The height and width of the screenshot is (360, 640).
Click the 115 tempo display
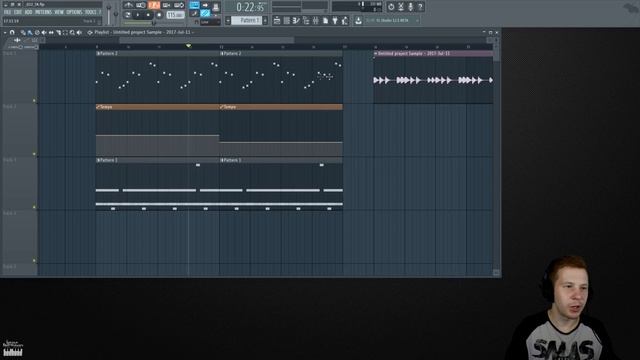(x=175, y=15)
